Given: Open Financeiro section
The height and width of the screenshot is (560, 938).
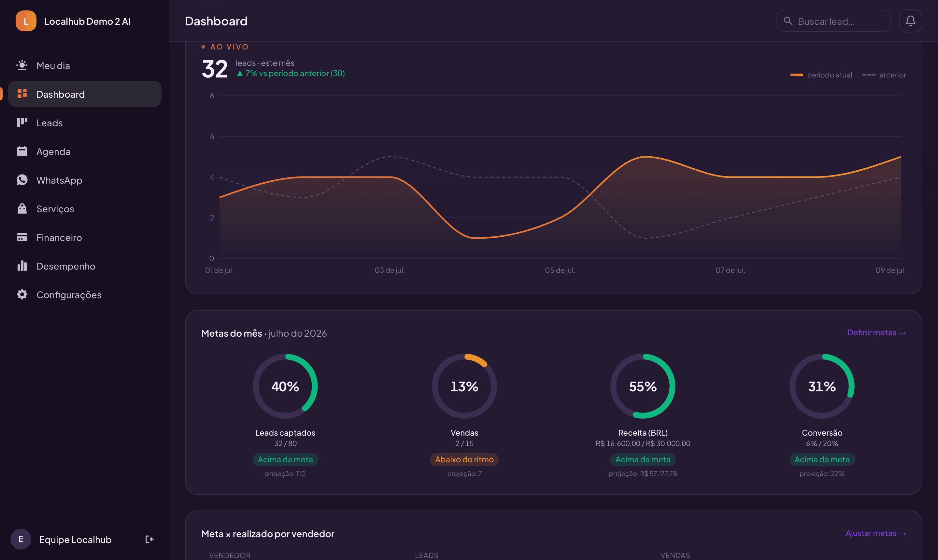Looking at the screenshot, I should pyautogui.click(x=85, y=237).
